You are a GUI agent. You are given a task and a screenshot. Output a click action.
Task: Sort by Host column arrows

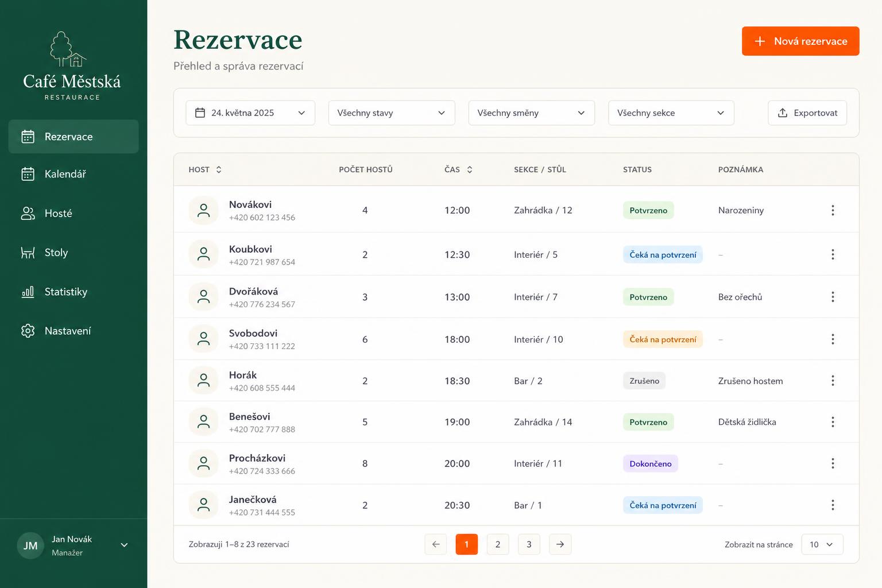(x=219, y=169)
